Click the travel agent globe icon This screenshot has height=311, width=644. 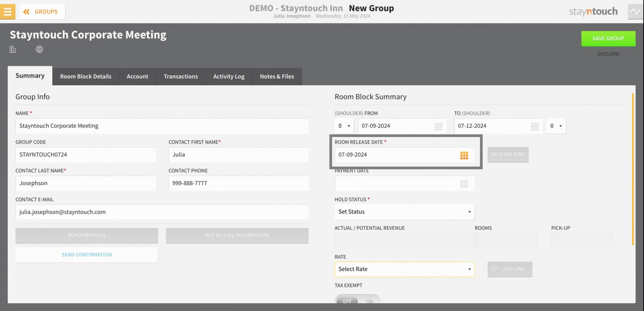(39, 49)
